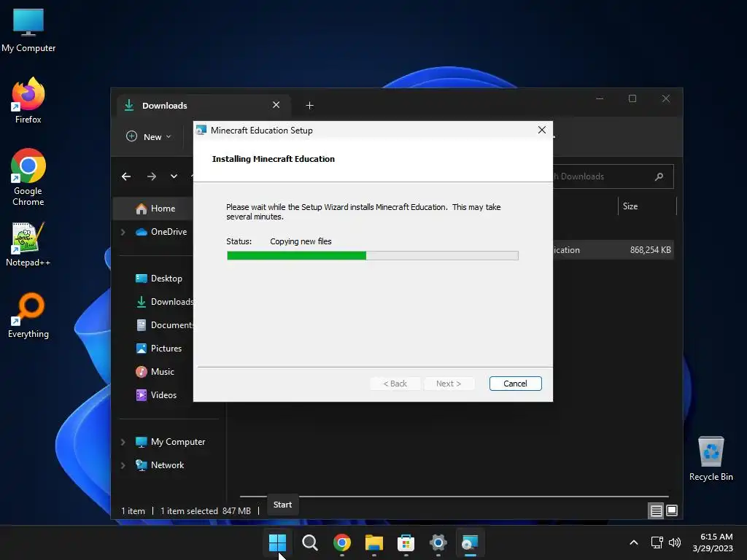Select the file row showing 868,254 KB
This screenshot has height=560, width=747.
[x=613, y=250]
